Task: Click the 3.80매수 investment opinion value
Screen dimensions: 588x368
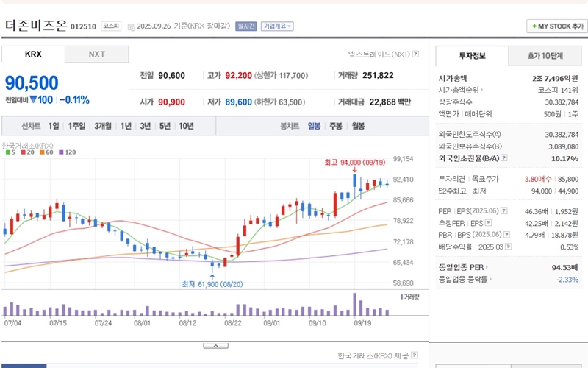Action: pos(538,179)
